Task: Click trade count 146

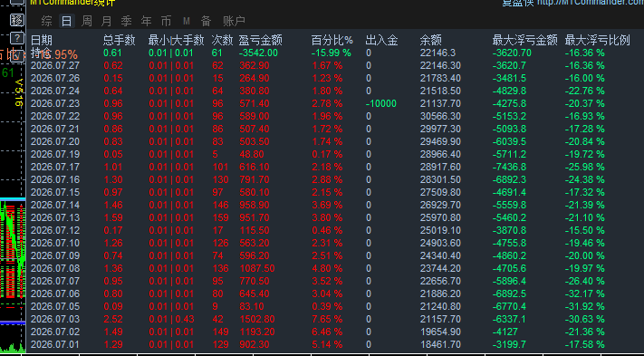Action: tap(220, 206)
